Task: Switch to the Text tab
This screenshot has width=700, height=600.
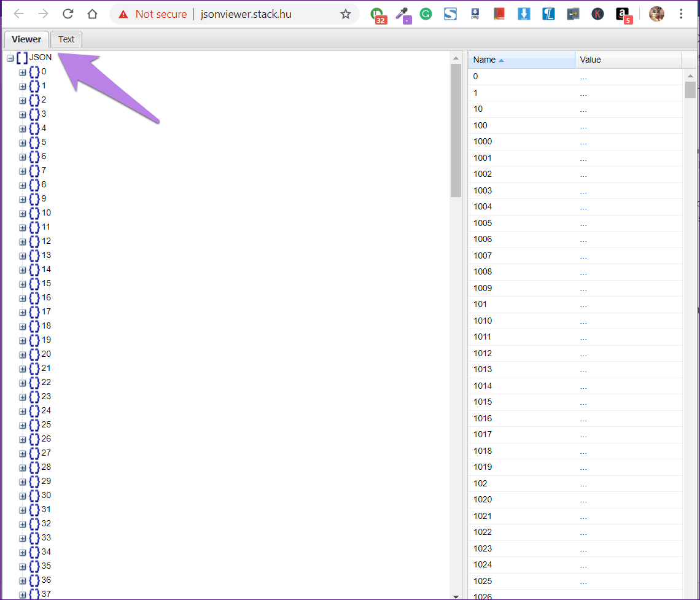Action: coord(66,39)
